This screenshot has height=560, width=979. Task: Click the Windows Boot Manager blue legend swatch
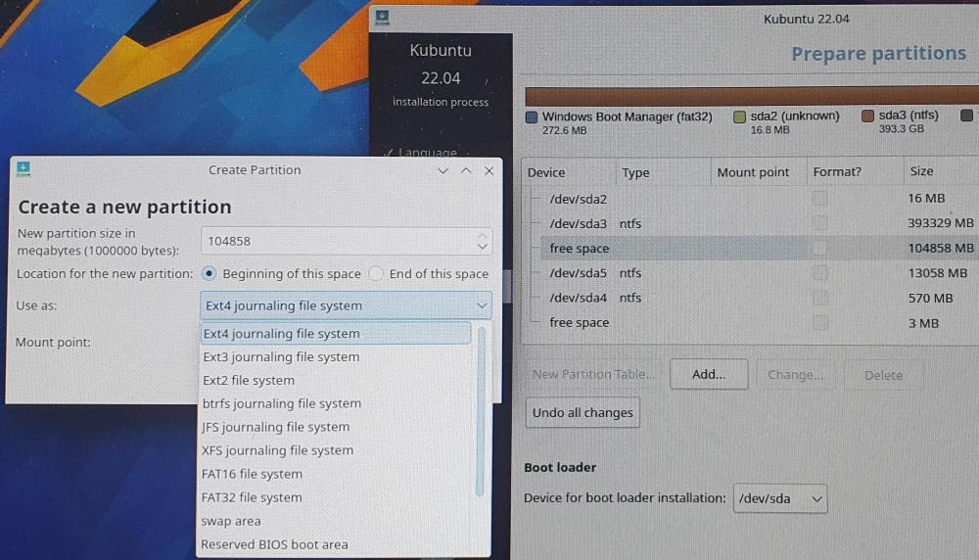point(532,117)
